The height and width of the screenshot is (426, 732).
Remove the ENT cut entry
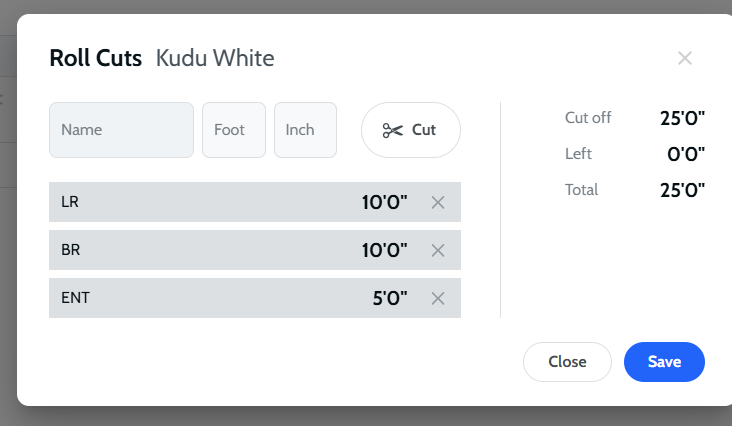(x=437, y=298)
